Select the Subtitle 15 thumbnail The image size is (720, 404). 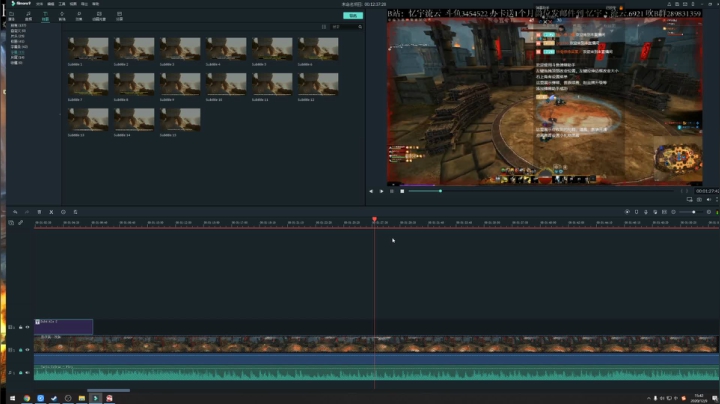[x=180, y=119]
